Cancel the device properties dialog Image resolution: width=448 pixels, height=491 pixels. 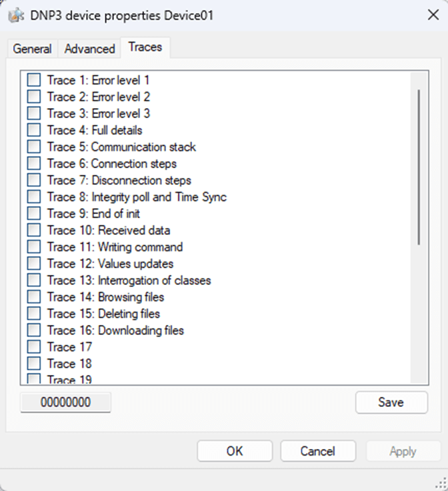point(318,451)
